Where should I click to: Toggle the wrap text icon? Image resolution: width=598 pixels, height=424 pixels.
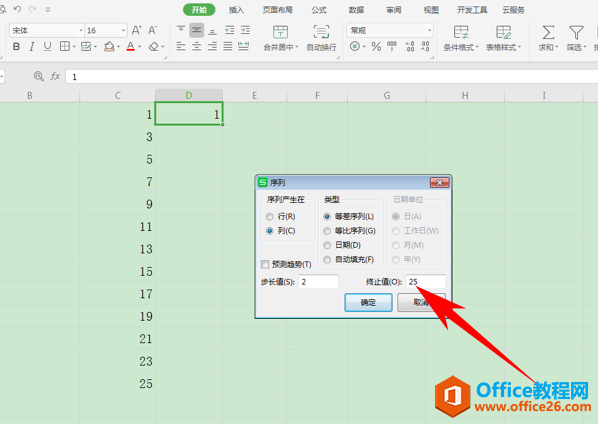point(321,32)
